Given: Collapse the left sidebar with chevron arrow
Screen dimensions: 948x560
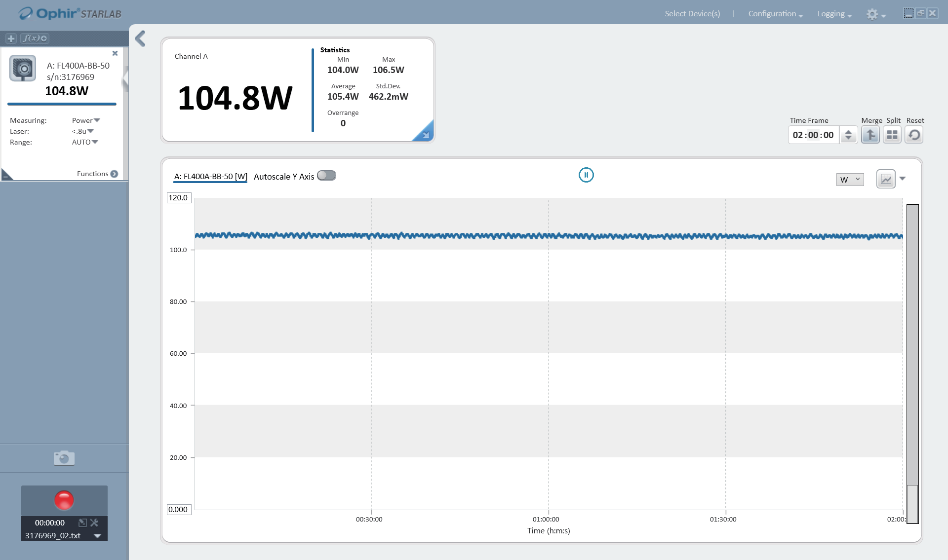Looking at the screenshot, I should (140, 38).
